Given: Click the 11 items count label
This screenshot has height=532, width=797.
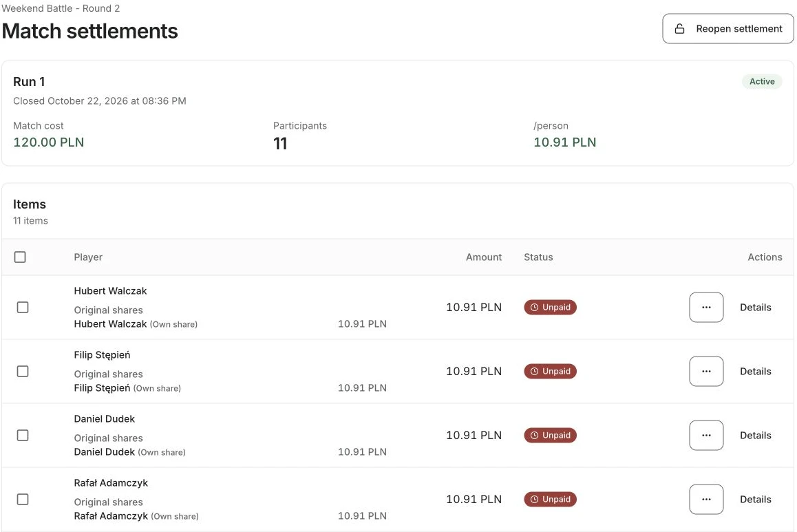Looking at the screenshot, I should coord(30,220).
